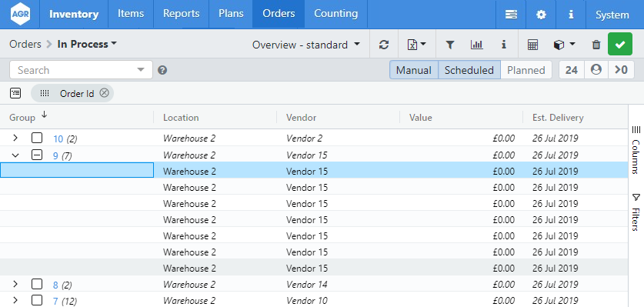Click the row group panel icon
This screenshot has width=644, height=307.
pos(15,93)
